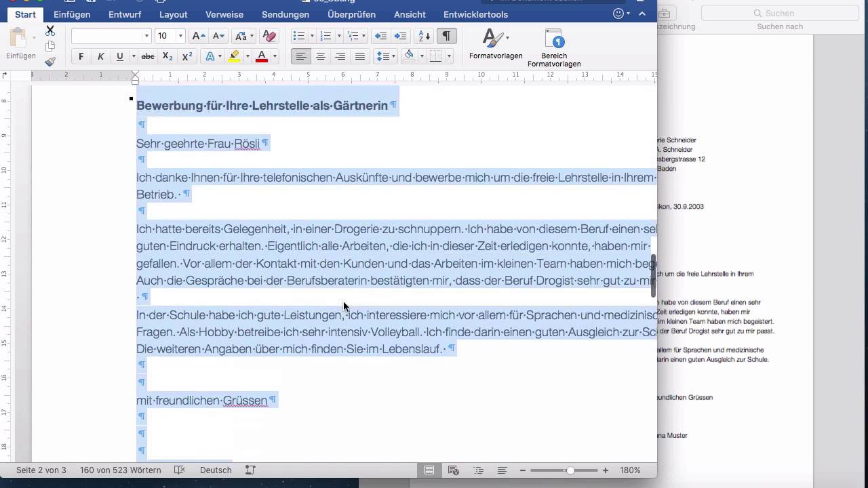Click the shading paint bucket color

(409, 56)
